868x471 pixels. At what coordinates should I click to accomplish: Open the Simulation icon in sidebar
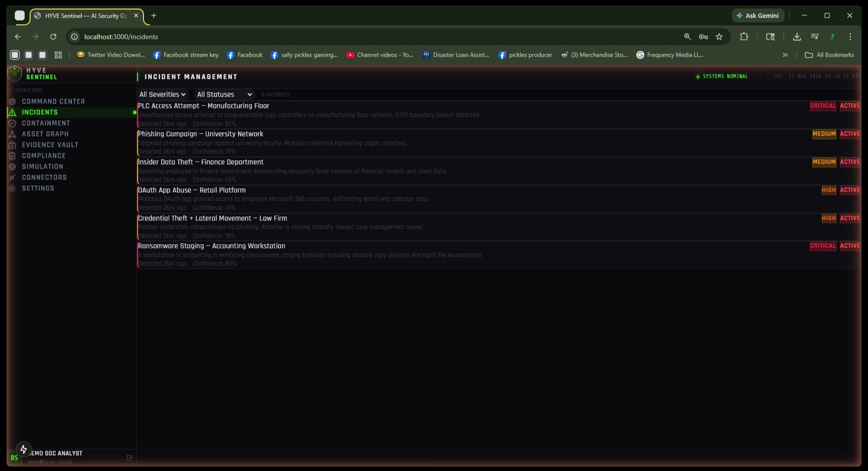point(12,167)
